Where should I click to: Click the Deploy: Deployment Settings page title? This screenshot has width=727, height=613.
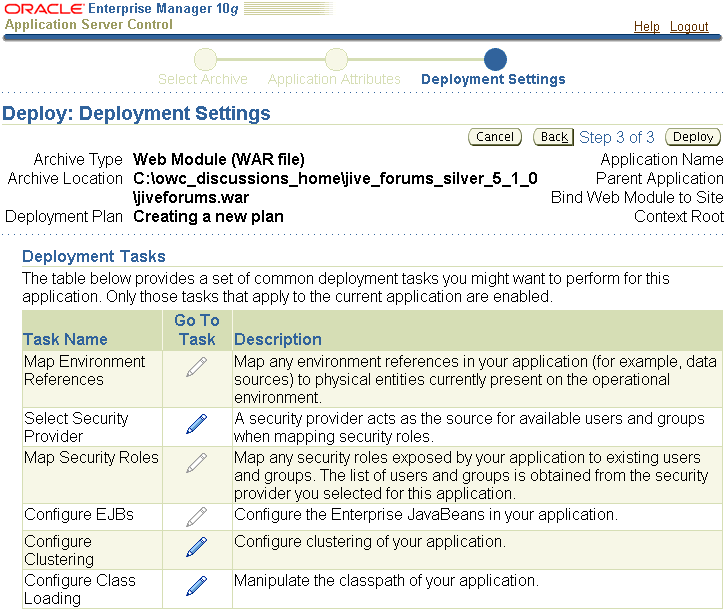click(136, 114)
